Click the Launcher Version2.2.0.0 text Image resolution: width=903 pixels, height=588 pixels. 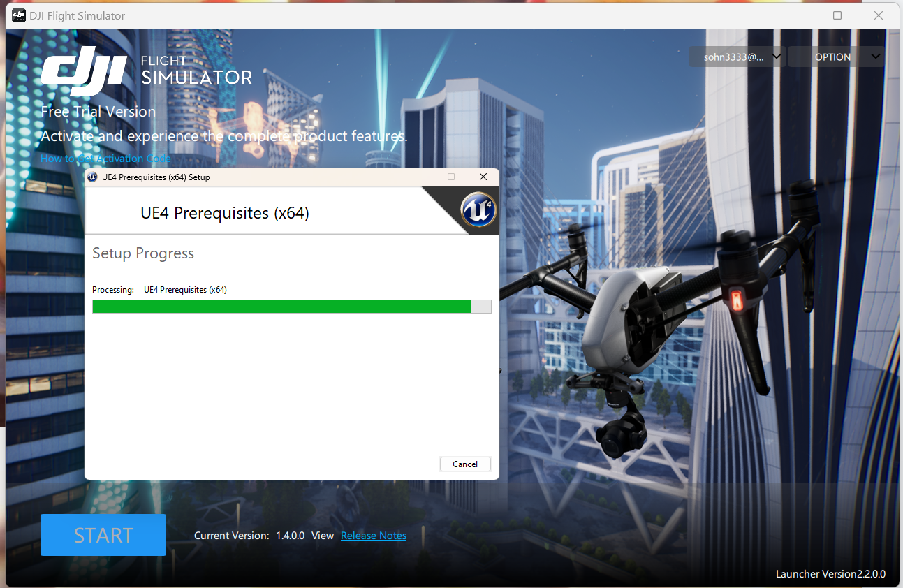click(830, 574)
